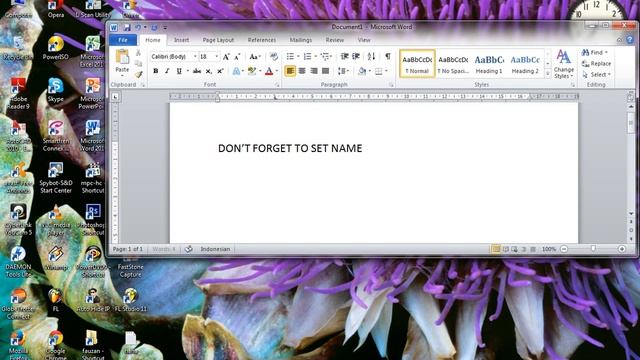
Task: Apply the No Spacing style
Action: (x=453, y=64)
